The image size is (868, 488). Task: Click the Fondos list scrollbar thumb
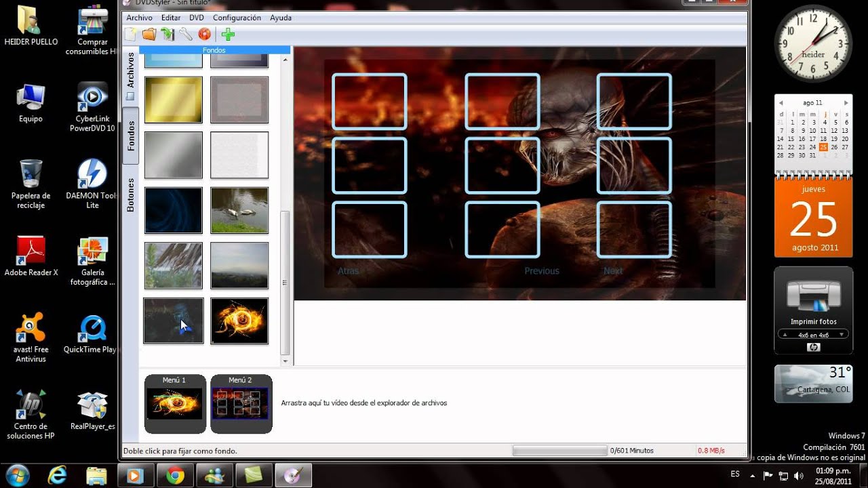click(285, 283)
